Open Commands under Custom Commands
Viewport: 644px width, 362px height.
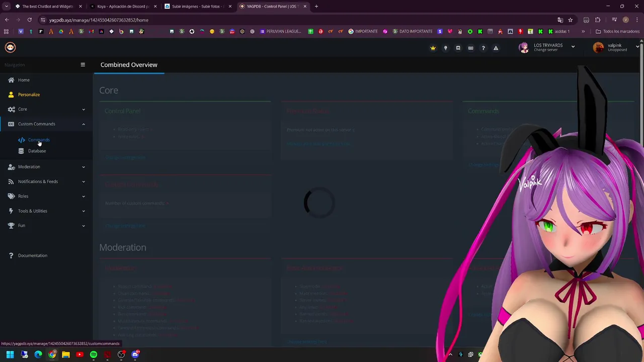(x=39, y=140)
